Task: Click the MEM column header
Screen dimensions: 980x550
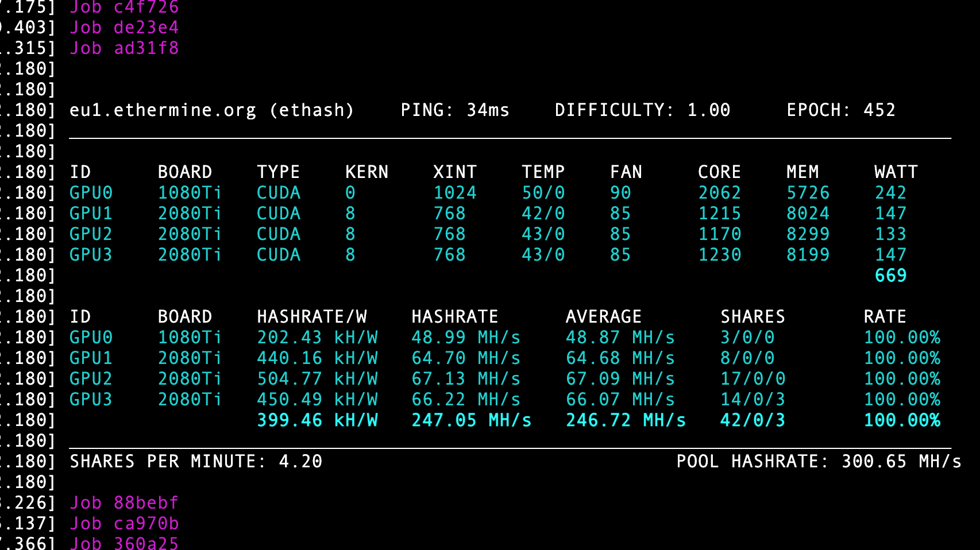Action: (x=802, y=172)
